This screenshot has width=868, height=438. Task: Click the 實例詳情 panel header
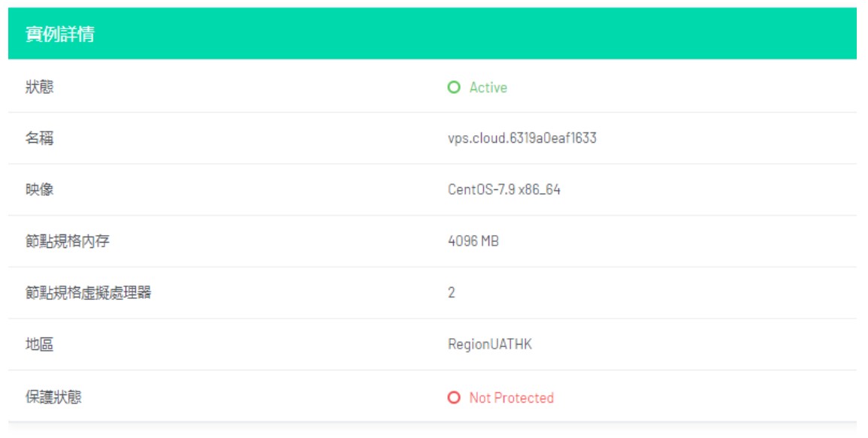click(x=60, y=34)
